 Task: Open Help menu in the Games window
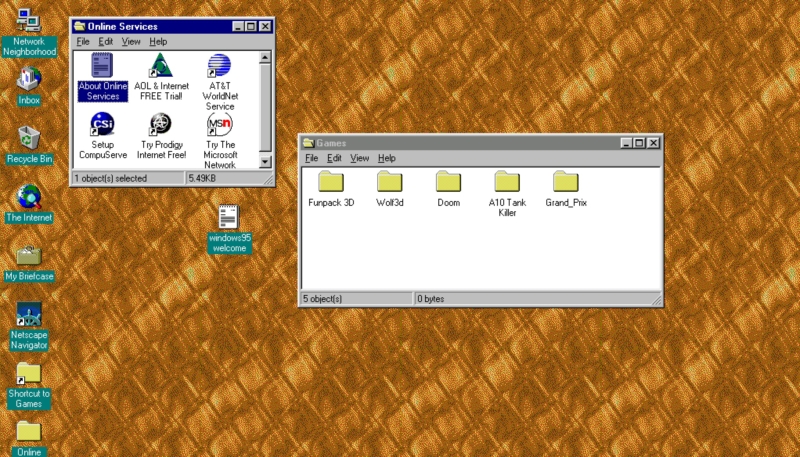(387, 158)
